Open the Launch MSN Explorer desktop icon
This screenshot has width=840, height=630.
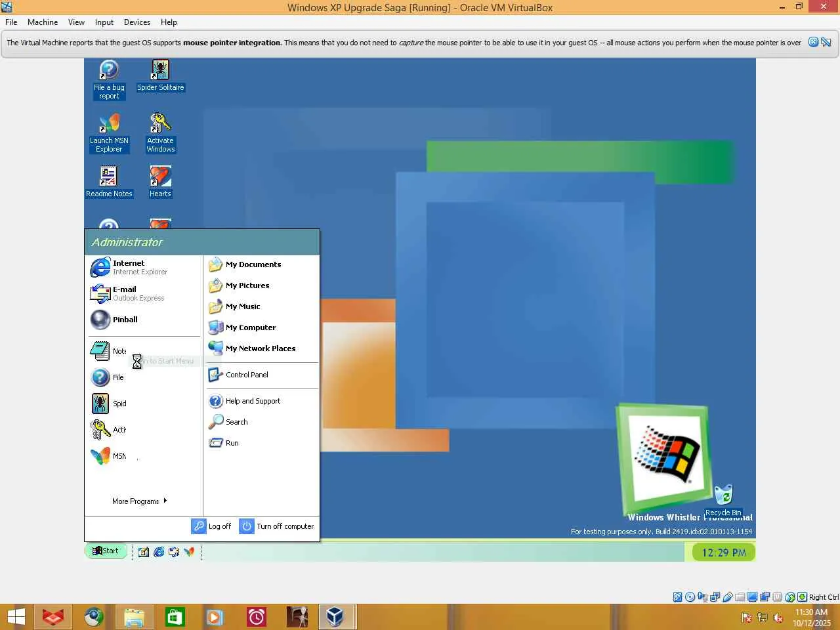click(x=109, y=133)
